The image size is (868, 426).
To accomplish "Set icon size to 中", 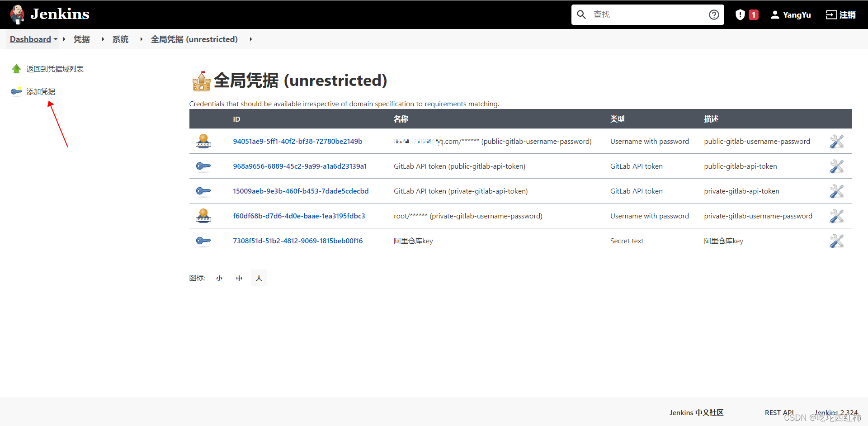I will tap(239, 278).
